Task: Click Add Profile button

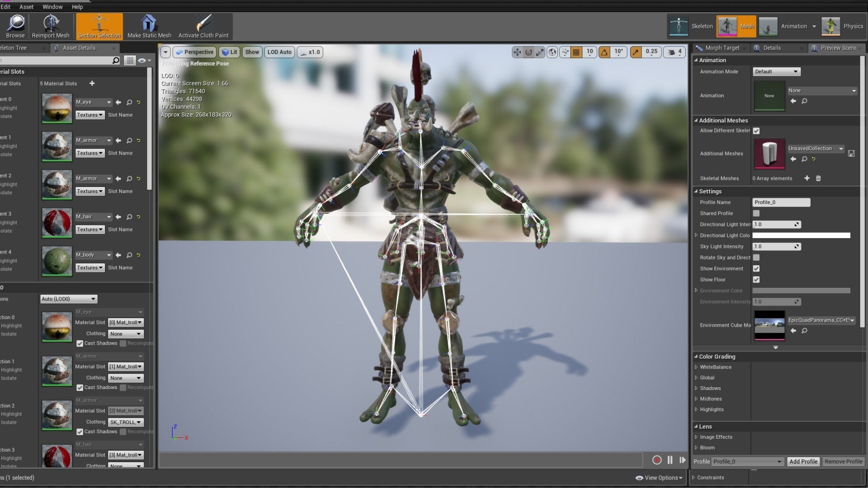Action: [803, 461]
